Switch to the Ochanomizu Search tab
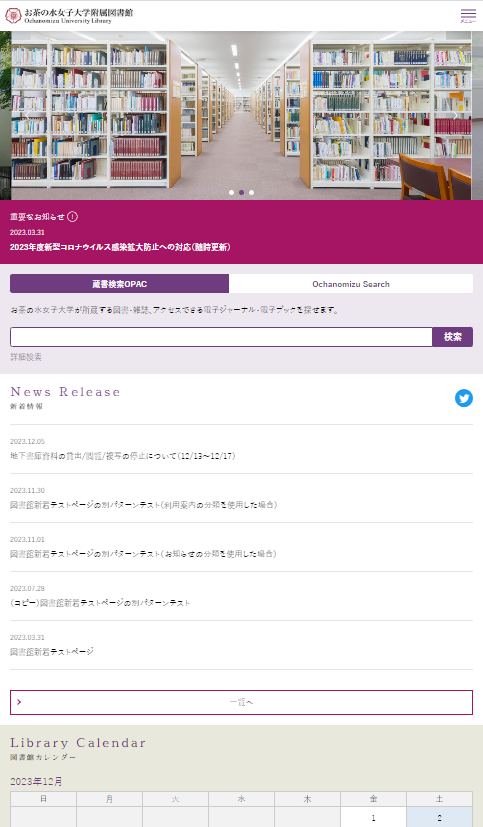 (351, 284)
